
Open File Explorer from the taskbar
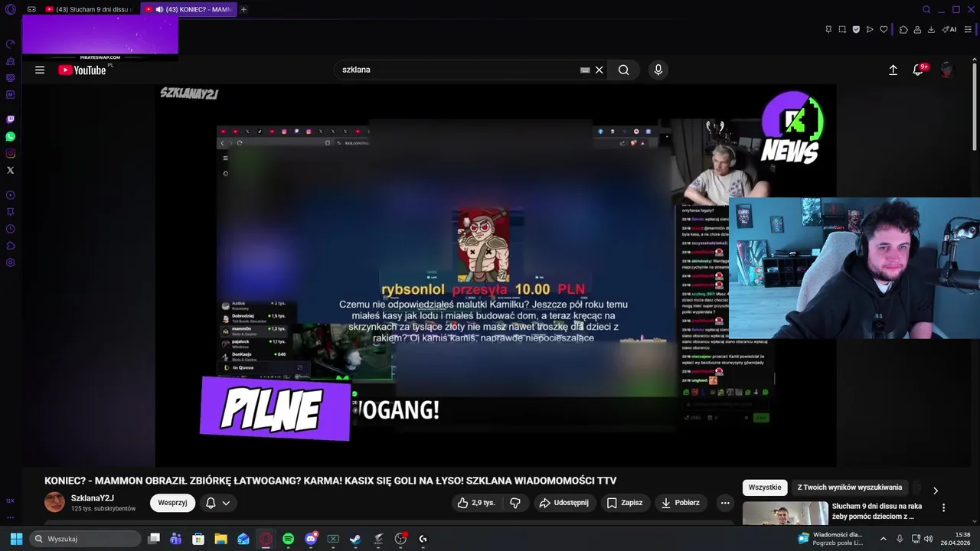tap(220, 539)
